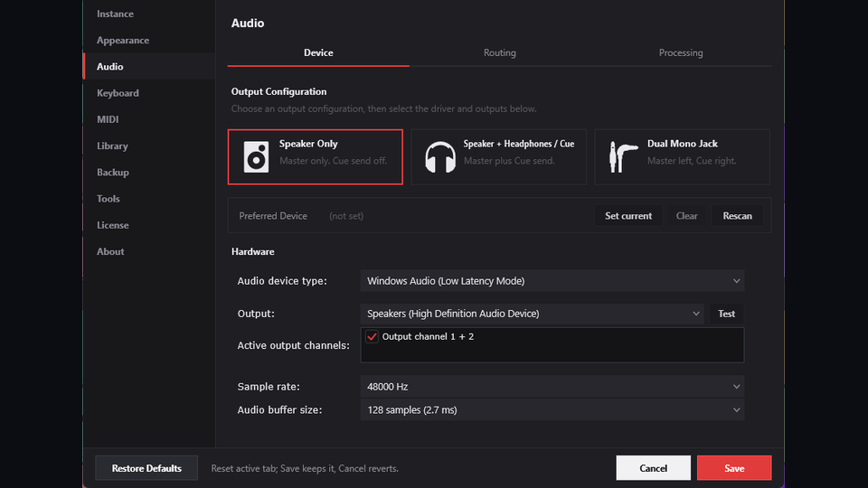Rescan audio devices
Image resolution: width=868 pixels, height=488 pixels.
[x=738, y=216]
